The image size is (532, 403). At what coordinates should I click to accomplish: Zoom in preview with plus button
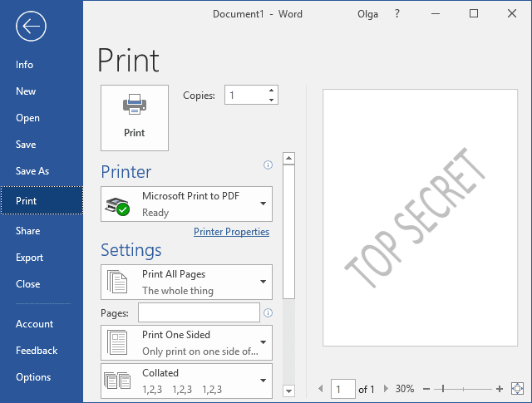(x=500, y=389)
